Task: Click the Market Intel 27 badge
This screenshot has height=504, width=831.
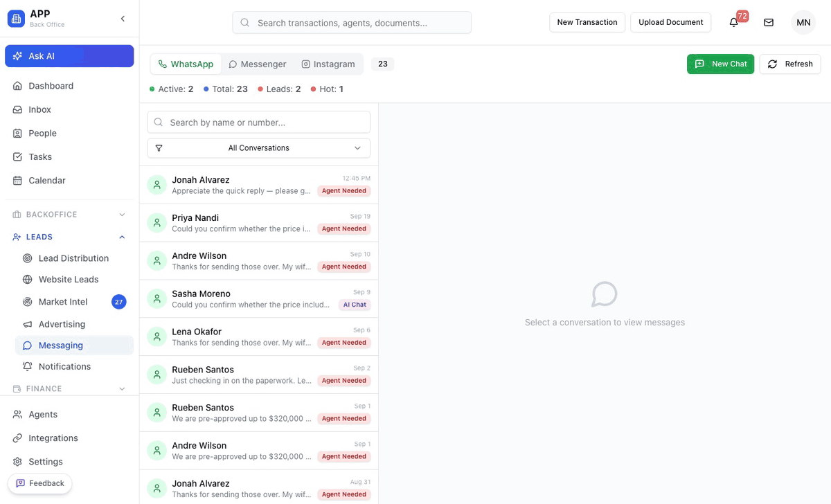Action: pos(119,302)
